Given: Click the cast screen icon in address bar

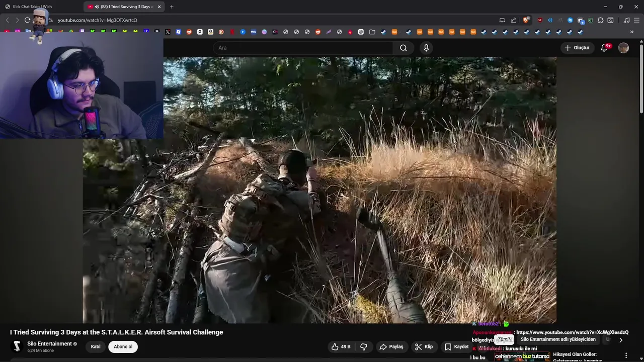Looking at the screenshot, I should (x=502, y=20).
